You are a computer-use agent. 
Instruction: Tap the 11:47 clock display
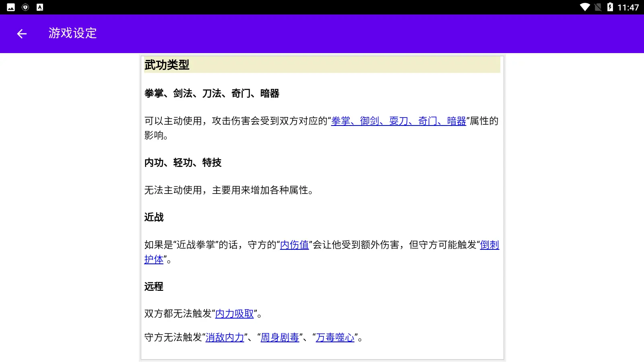click(628, 7)
